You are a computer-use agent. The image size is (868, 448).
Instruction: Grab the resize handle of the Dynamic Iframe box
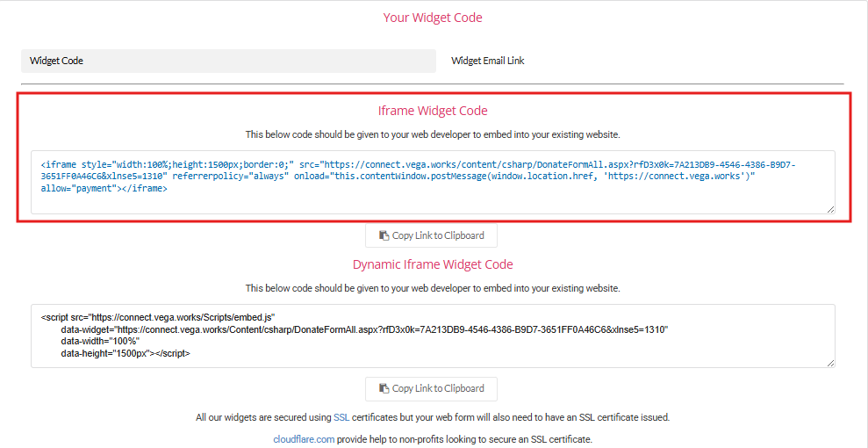pos(830,363)
